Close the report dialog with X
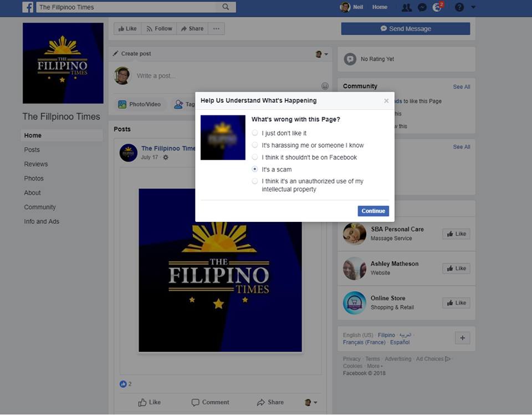The height and width of the screenshot is (415, 532). coord(386,101)
